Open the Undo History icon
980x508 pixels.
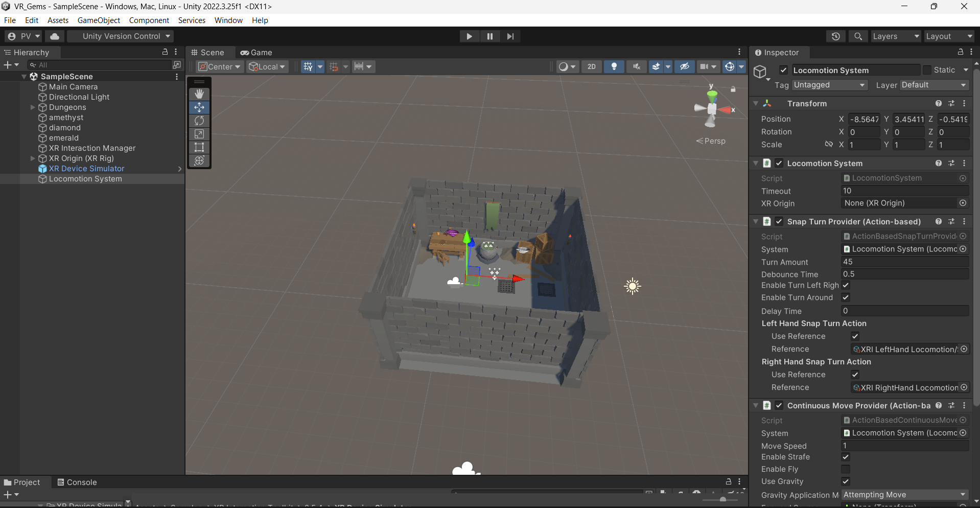[x=836, y=36]
